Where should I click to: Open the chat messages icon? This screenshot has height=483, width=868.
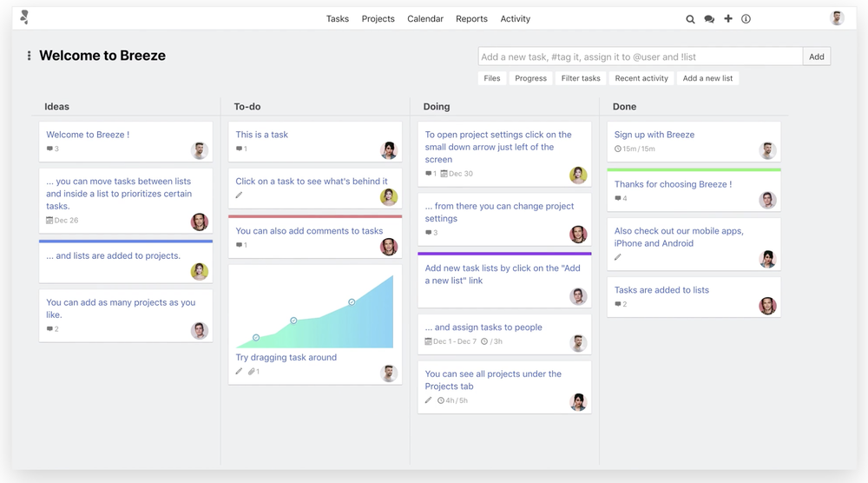709,19
